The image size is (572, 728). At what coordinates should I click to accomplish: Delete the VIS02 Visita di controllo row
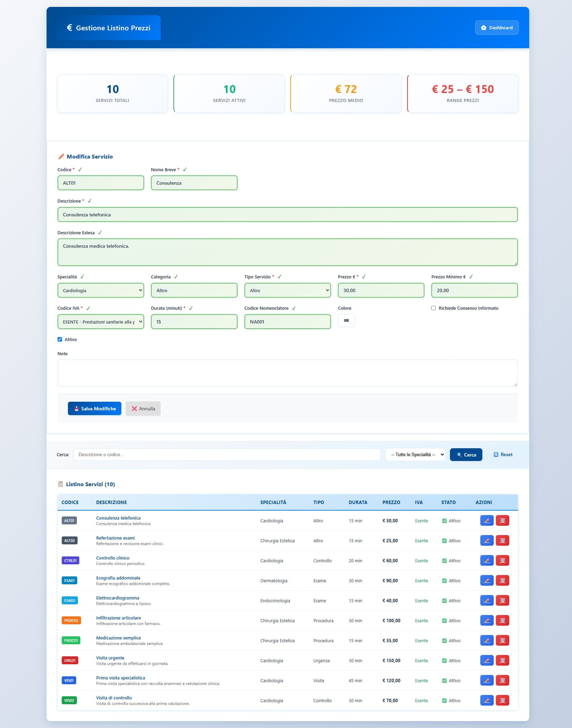click(502, 700)
